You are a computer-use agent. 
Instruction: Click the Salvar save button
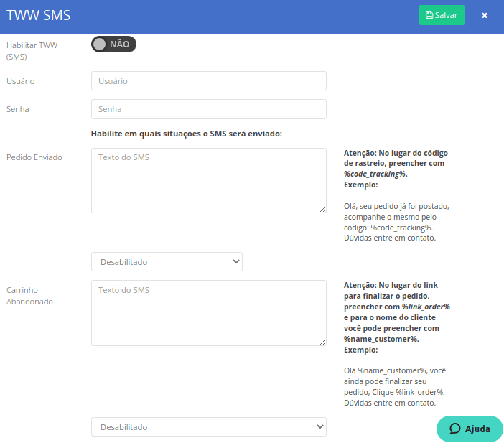442,15
